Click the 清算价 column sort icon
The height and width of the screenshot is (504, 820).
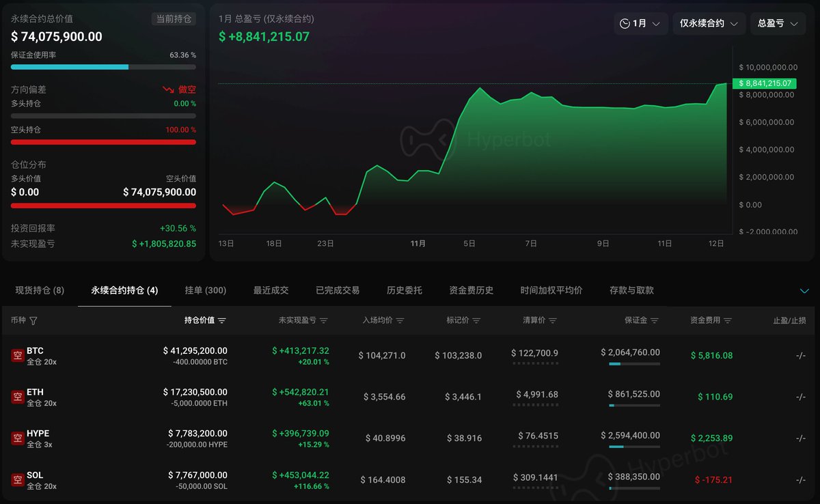[x=553, y=321]
